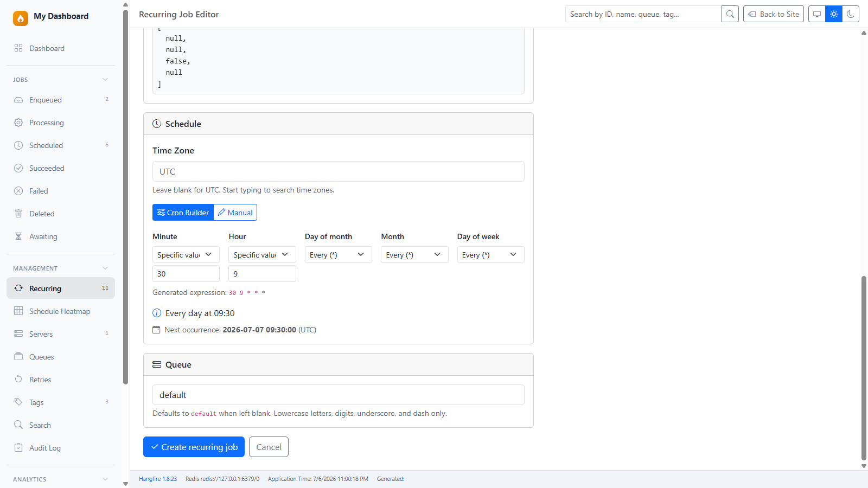Click Create recurring job button
The width and height of the screenshot is (868, 488).
(x=194, y=447)
